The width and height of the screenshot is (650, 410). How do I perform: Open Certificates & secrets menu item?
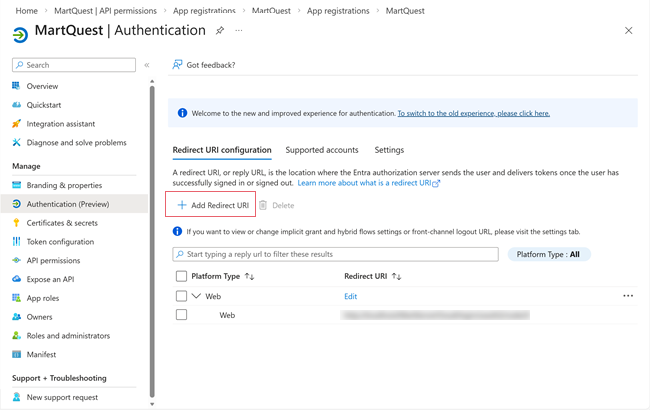pyautogui.click(x=62, y=223)
